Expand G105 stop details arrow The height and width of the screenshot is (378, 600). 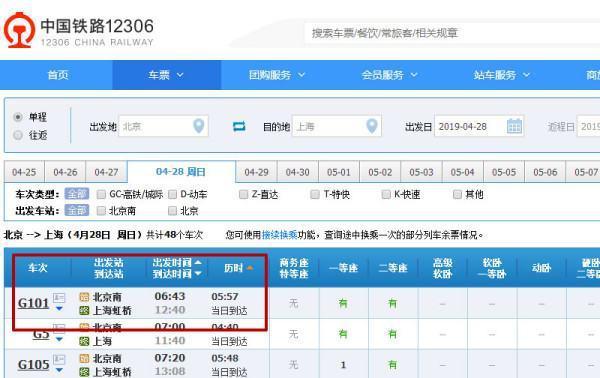tap(59, 370)
